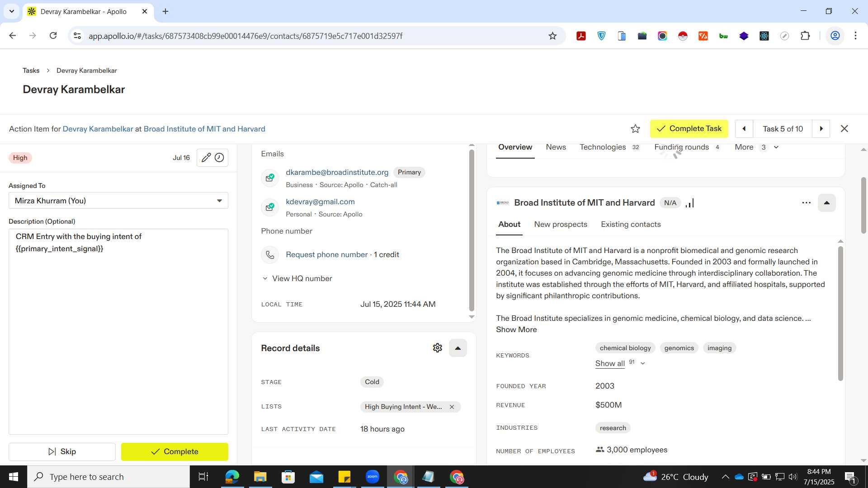Viewport: 868px width, 488px height.
Task: Switch to the Overview tab
Action: pos(515,147)
